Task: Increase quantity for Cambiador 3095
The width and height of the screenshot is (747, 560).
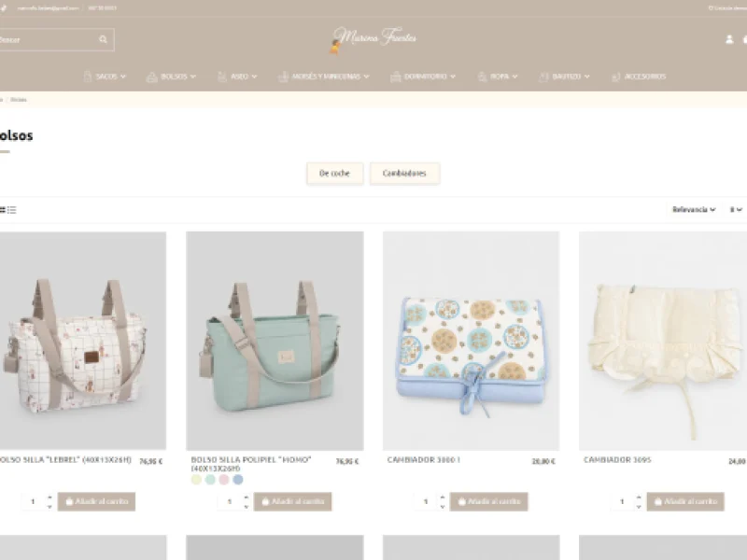Action: (x=639, y=497)
